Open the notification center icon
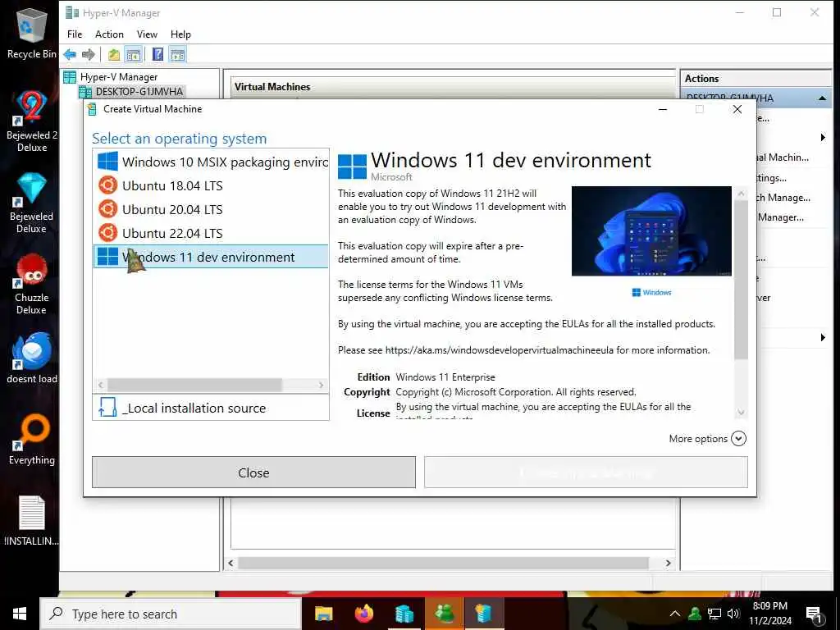Viewport: 840px width, 630px height. pos(814,614)
